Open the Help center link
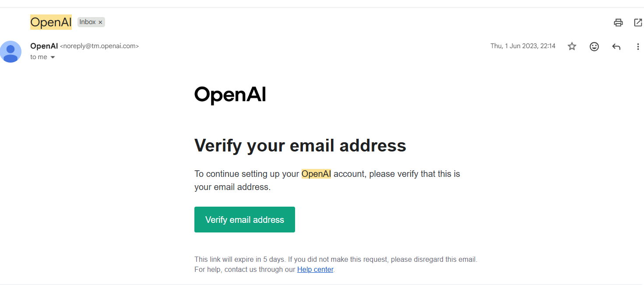The height and width of the screenshot is (285, 644). pyautogui.click(x=315, y=269)
